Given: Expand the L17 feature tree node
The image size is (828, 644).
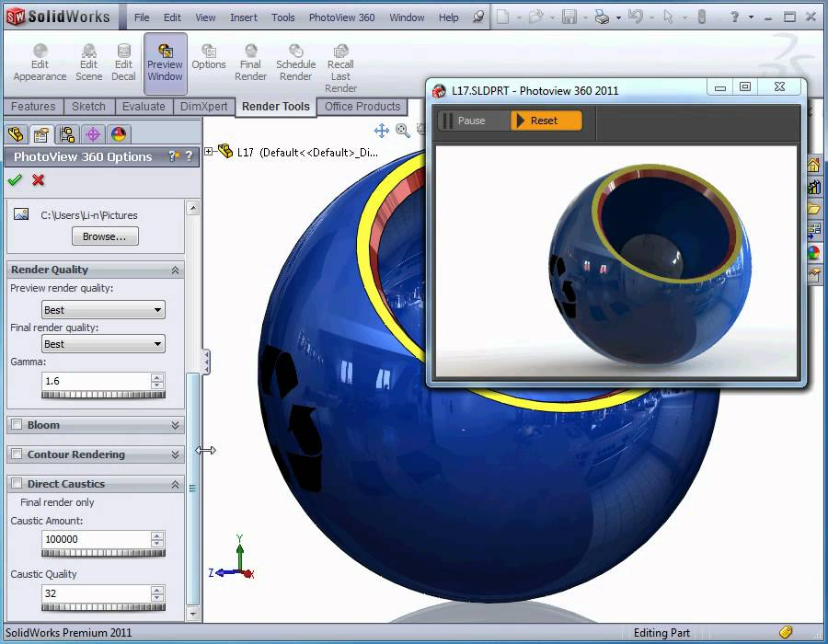Looking at the screenshot, I should click(x=209, y=152).
